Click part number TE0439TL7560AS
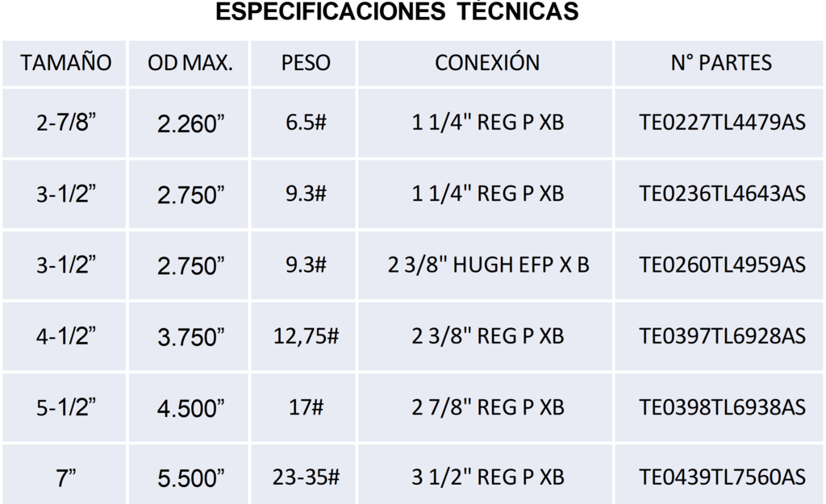Image resolution: width=826 pixels, height=504 pixels. [722, 477]
